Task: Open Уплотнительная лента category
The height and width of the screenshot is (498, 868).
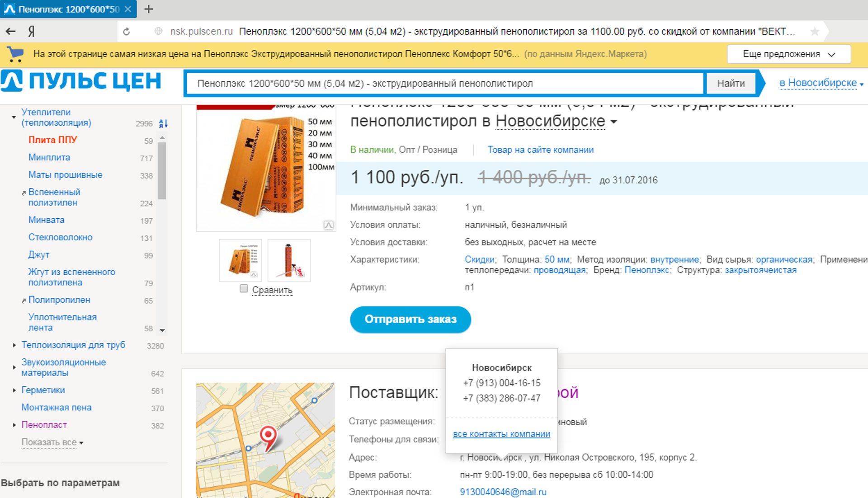Action: tap(62, 322)
